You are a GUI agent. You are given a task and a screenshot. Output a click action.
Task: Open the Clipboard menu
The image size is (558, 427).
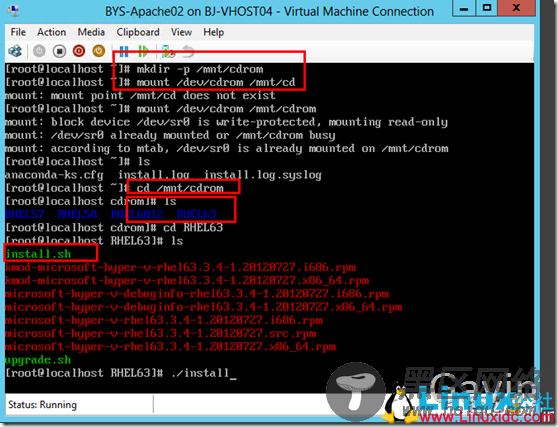tap(138, 32)
